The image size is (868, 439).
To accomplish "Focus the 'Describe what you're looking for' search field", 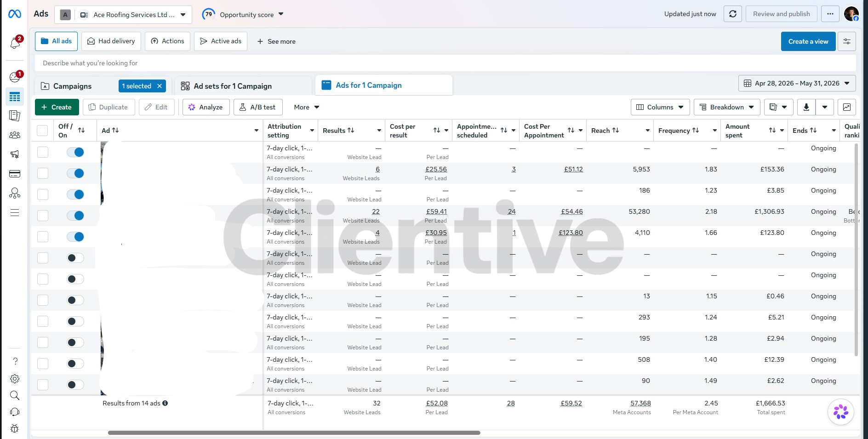I will tap(445, 63).
